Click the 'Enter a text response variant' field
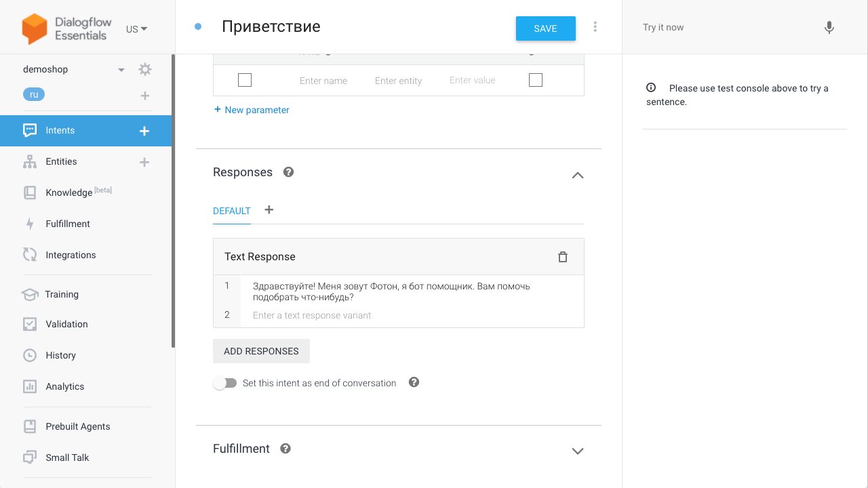Image resolution: width=868 pixels, height=488 pixels. [x=407, y=315]
